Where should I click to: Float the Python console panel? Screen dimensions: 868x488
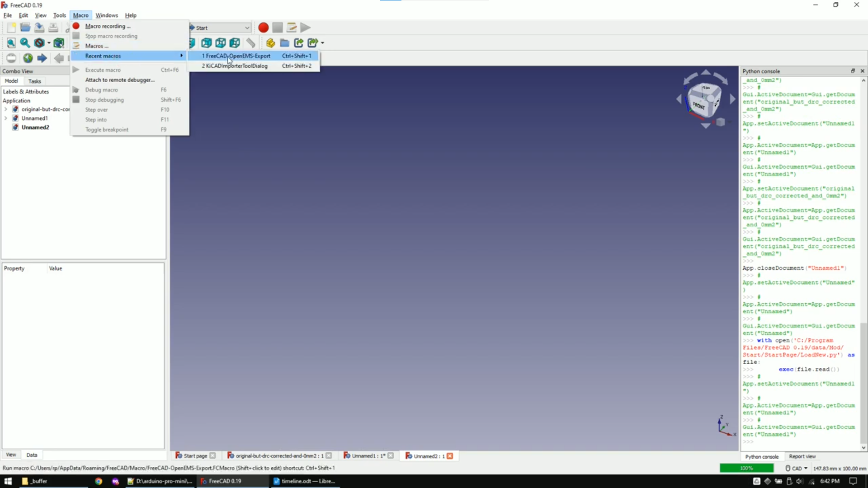(853, 71)
